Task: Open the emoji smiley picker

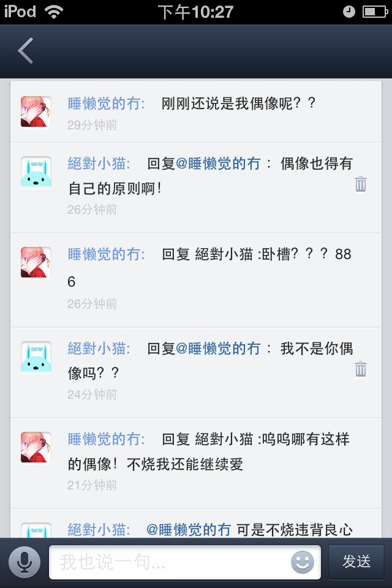Action: tap(302, 562)
